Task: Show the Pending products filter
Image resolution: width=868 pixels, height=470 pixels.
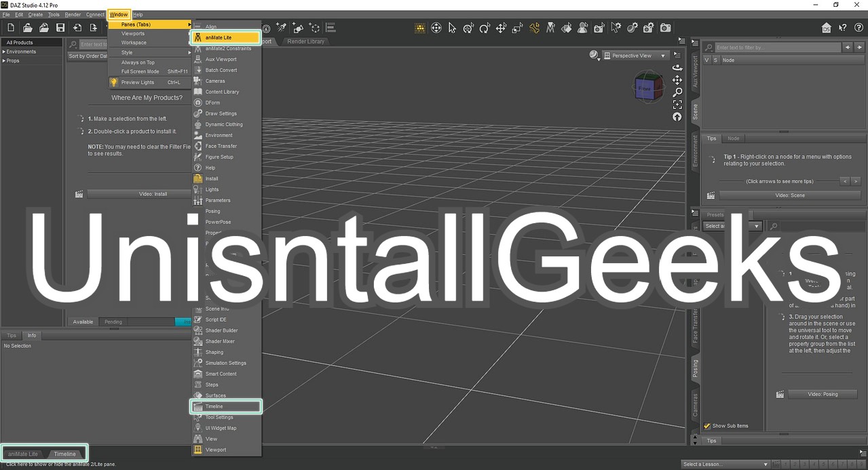Action: [113, 321]
